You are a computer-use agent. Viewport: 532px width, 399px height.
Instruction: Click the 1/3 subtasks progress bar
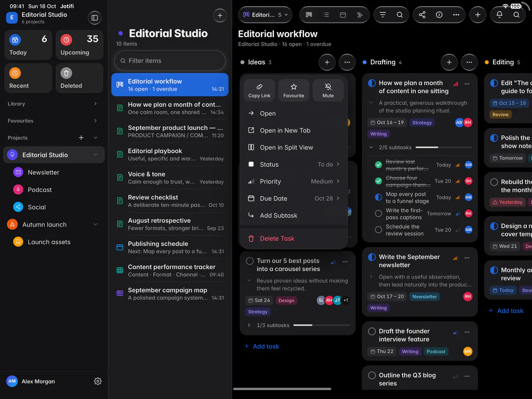pyautogui.click(x=321, y=325)
